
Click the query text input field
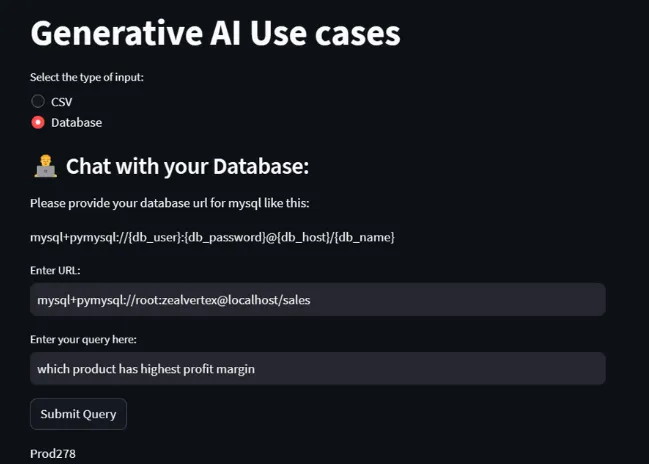(317, 369)
